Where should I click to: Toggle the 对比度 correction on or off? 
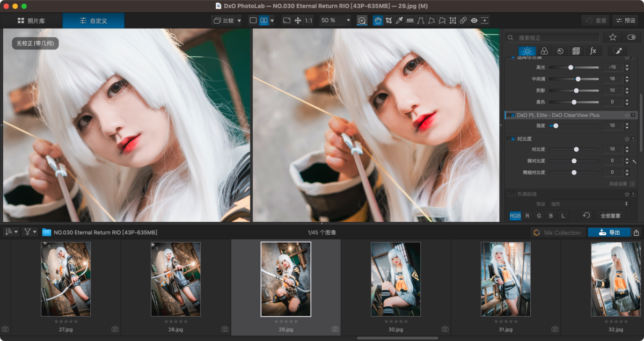(511, 139)
